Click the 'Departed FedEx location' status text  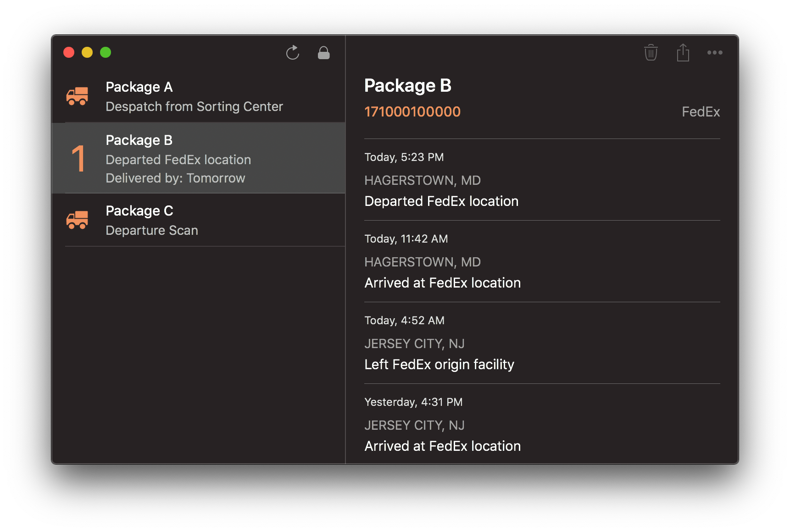[441, 201]
